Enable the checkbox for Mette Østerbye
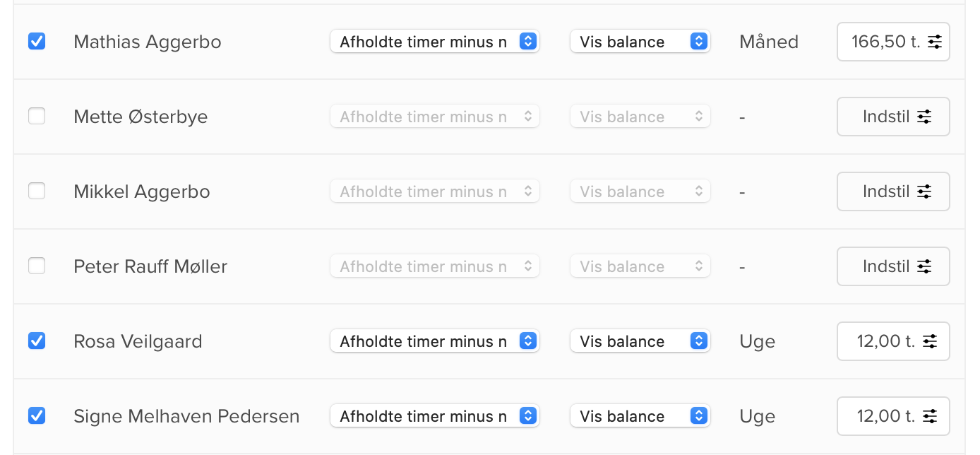980x455 pixels. tap(37, 116)
